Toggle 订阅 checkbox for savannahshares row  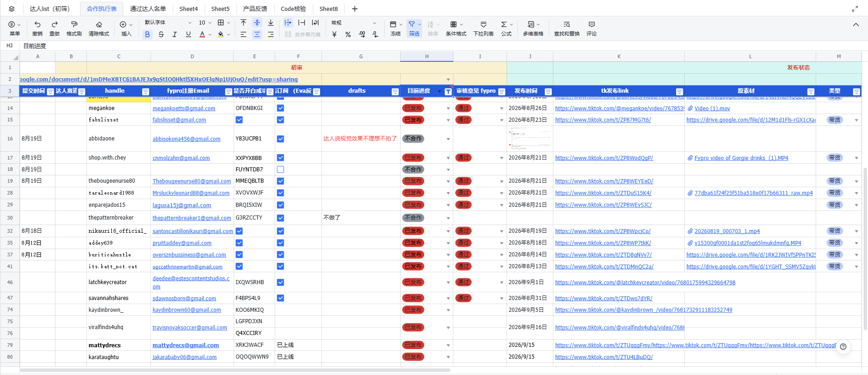point(281,298)
